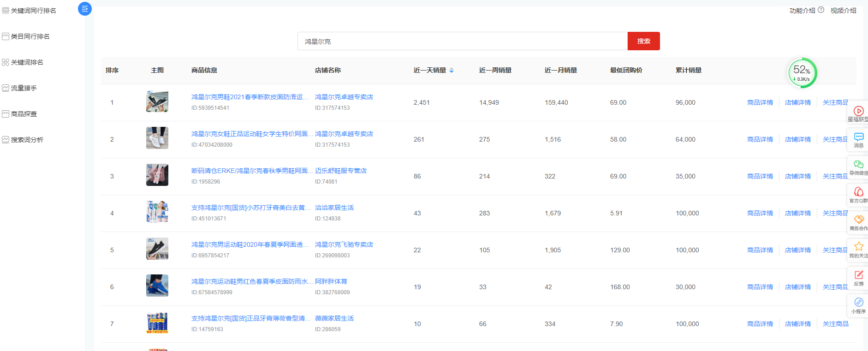Viewport: 868px width, 351px height.
Task: Open 流量猎手 sidebar item
Action: pyautogui.click(x=19, y=88)
